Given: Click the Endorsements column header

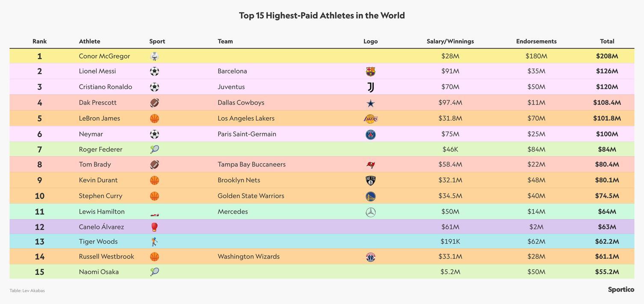Looking at the screenshot, I should coord(536,42).
